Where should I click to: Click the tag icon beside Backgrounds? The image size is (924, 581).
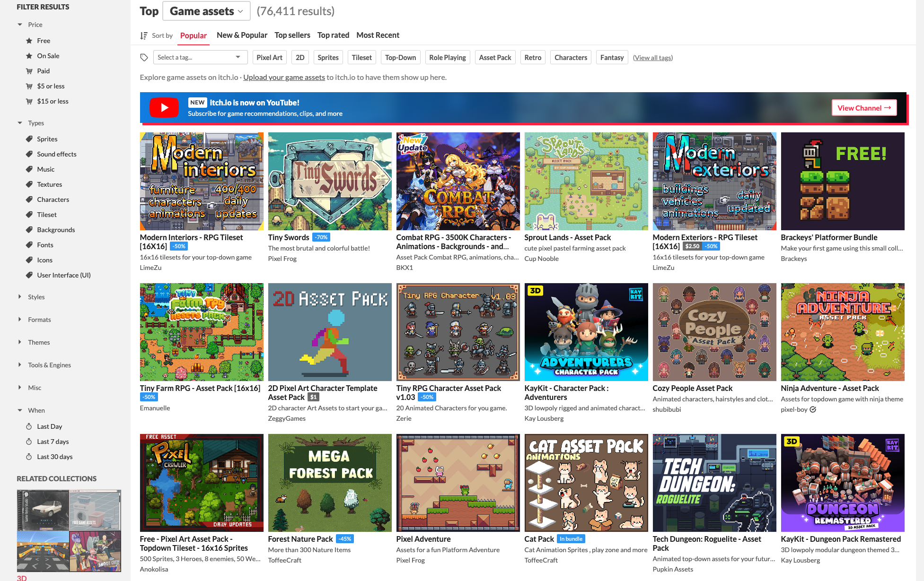29,230
